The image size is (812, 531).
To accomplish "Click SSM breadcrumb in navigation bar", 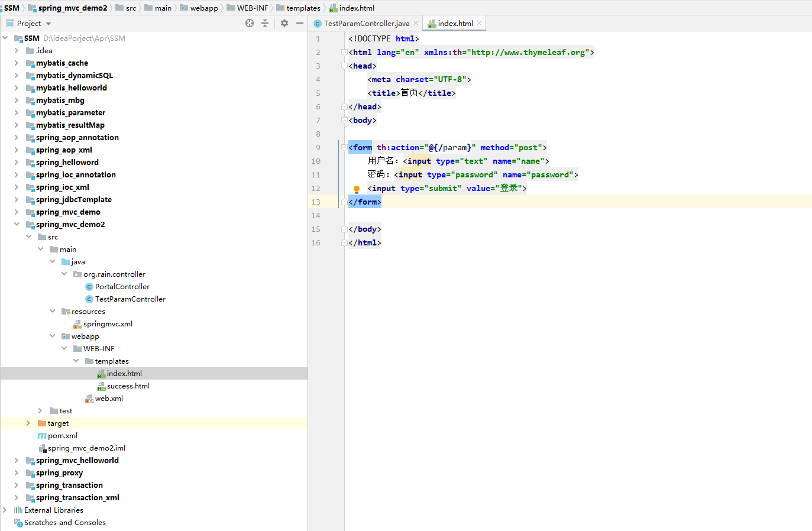I will point(12,8).
